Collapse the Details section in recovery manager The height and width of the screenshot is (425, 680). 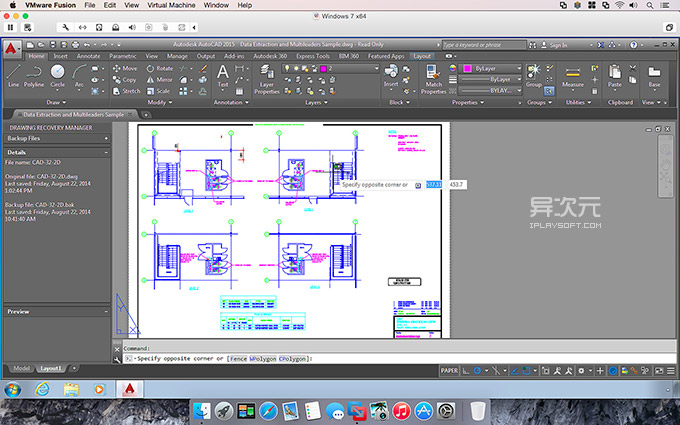click(x=106, y=153)
